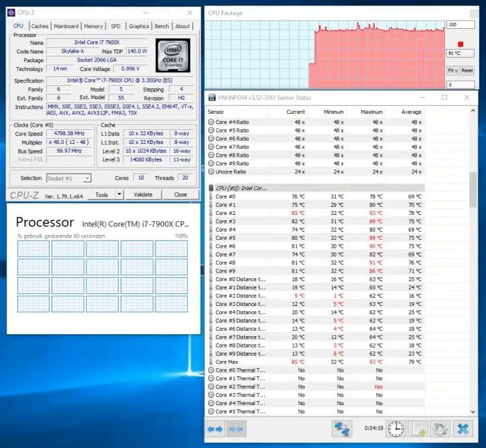Viewport: 486px width, 448px height.
Task: Click the collapse sensor columns arrows icon
Action: (x=236, y=429)
